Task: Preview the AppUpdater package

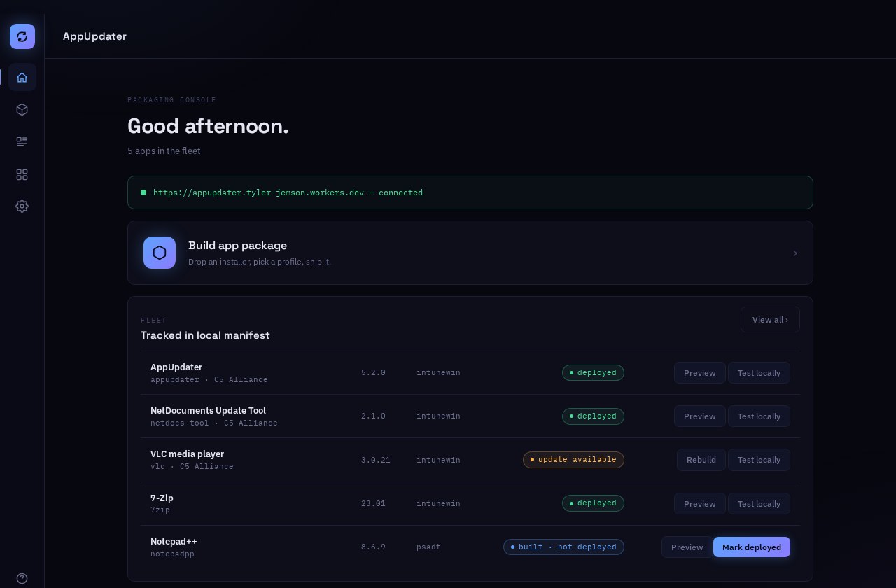Action: [700, 373]
